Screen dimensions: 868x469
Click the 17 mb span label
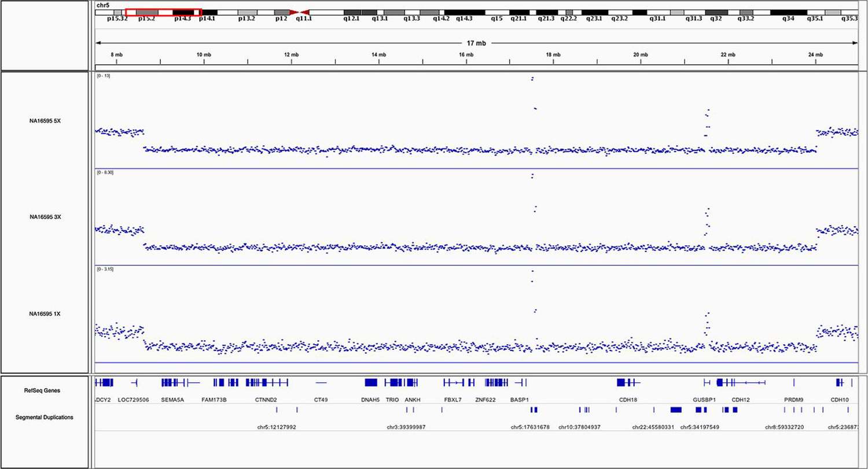[x=476, y=43]
